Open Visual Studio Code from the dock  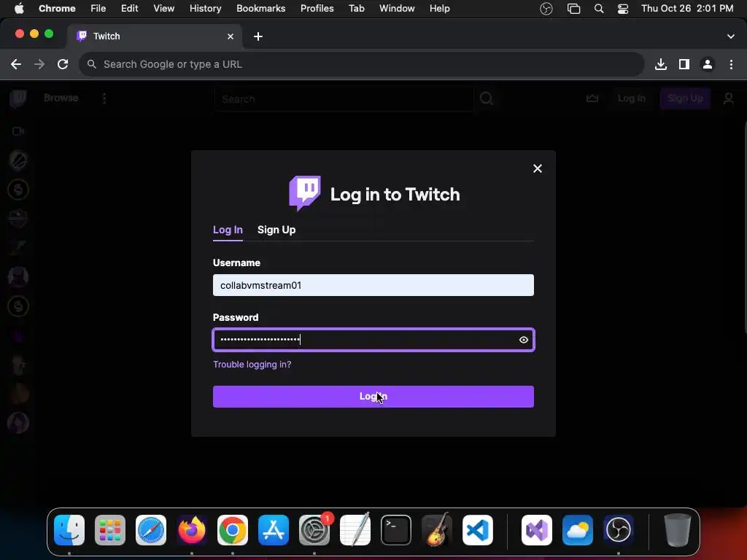tap(477, 530)
